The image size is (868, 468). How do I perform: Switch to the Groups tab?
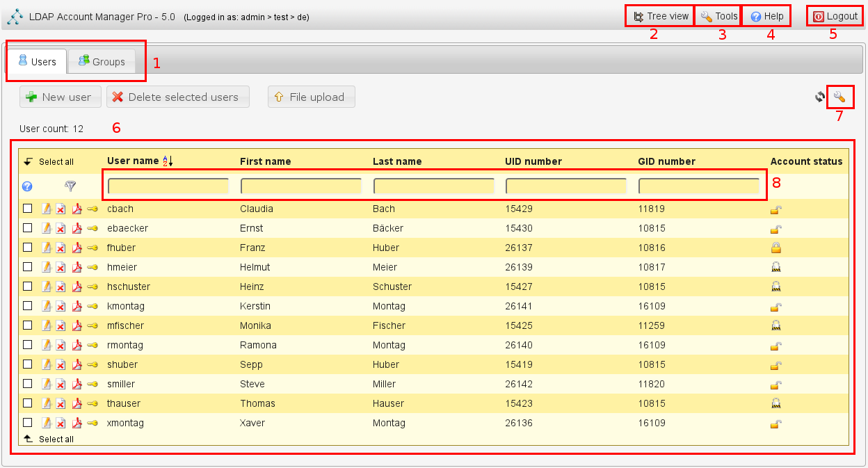coord(102,62)
